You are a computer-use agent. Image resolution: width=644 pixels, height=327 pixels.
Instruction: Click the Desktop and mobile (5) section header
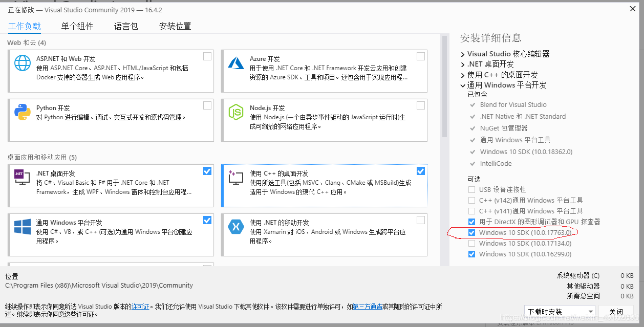41,157
